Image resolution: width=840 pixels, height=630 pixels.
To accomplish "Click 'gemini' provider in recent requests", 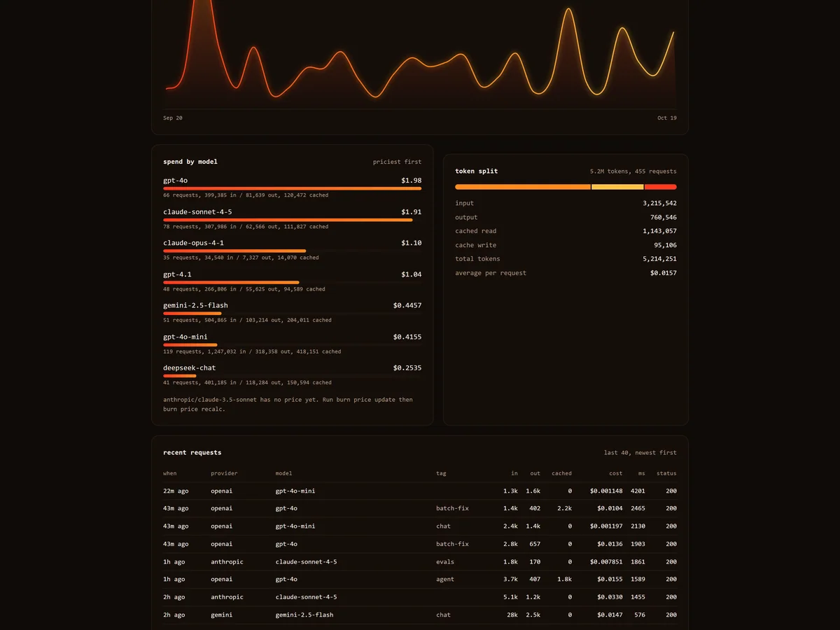I will click(x=222, y=615).
